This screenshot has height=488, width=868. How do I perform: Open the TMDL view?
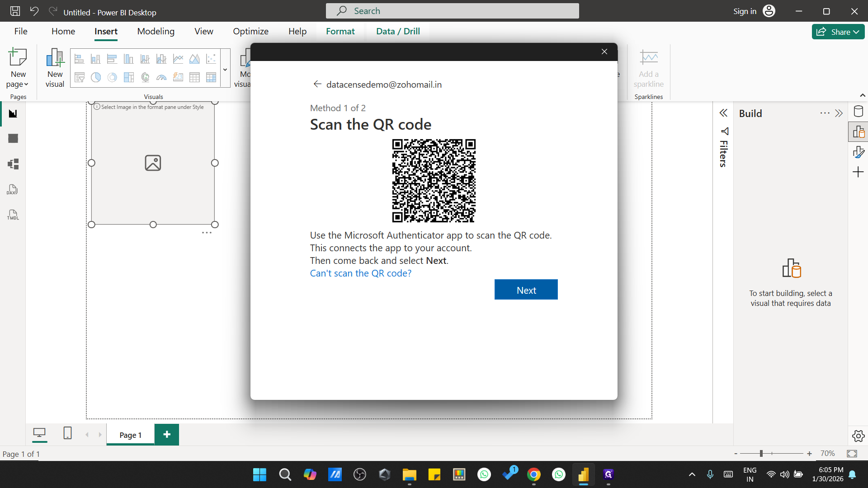point(12,215)
